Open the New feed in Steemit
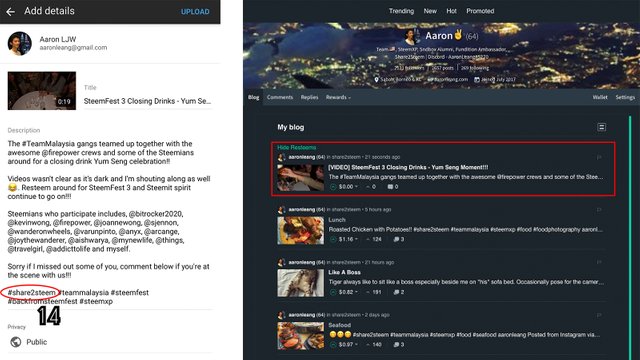 (430, 11)
